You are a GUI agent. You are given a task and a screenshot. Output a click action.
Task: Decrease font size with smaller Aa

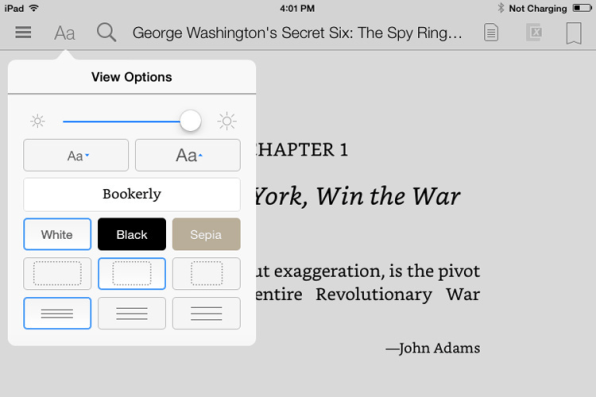click(76, 156)
